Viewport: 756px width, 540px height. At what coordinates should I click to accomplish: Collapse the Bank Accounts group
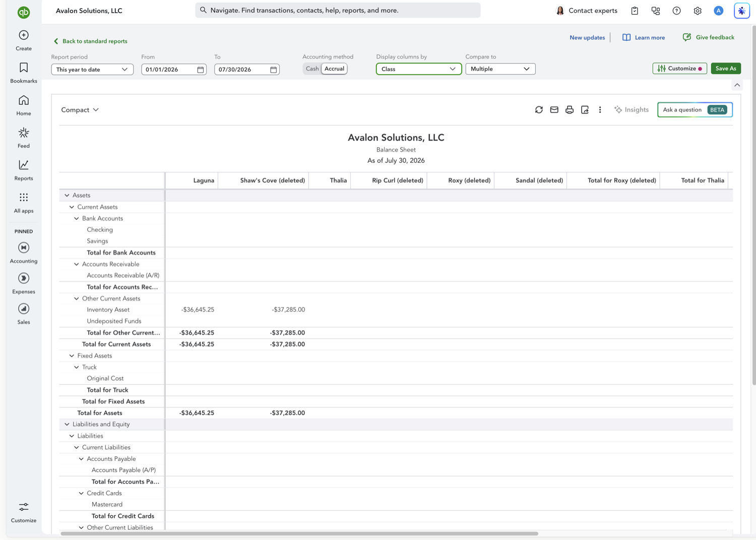pyautogui.click(x=77, y=218)
